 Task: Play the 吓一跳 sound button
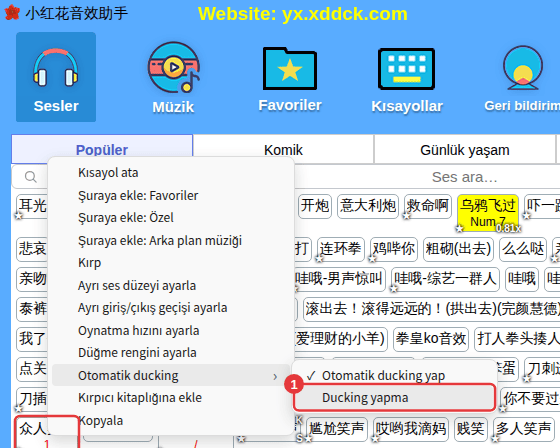[x=542, y=206]
